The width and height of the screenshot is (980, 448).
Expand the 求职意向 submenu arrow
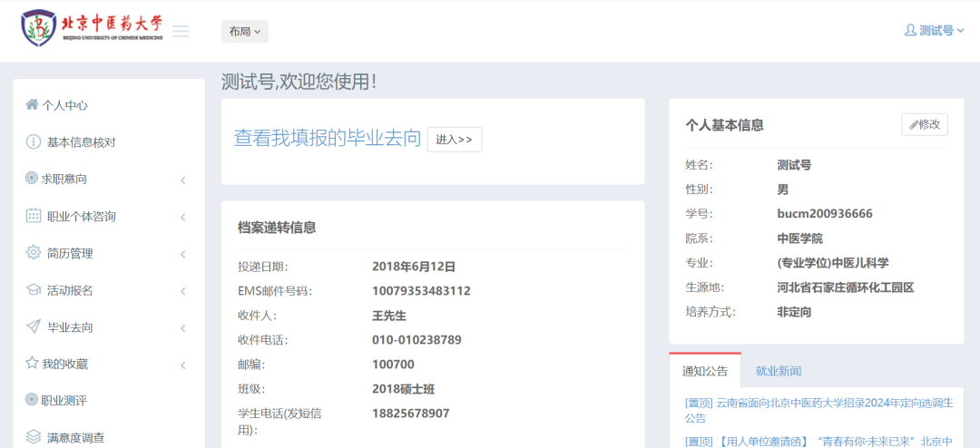tap(182, 180)
